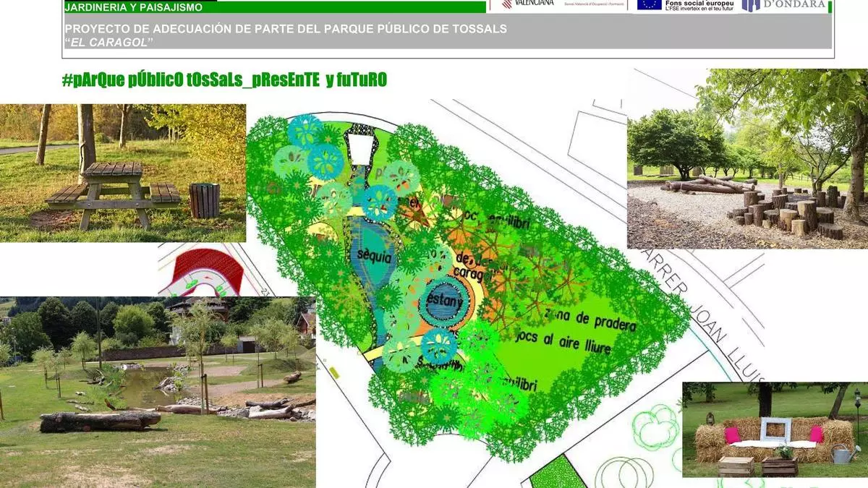Click the '#pArQue pÚblicO tOsSaLs' hashtag heading
The image size is (868, 488).
click(225, 80)
